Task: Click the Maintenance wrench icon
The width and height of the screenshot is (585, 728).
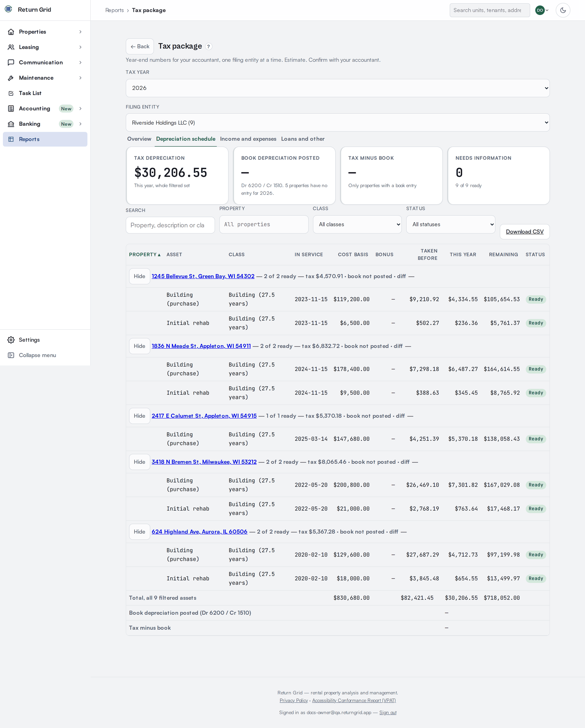Action: pyautogui.click(x=11, y=78)
